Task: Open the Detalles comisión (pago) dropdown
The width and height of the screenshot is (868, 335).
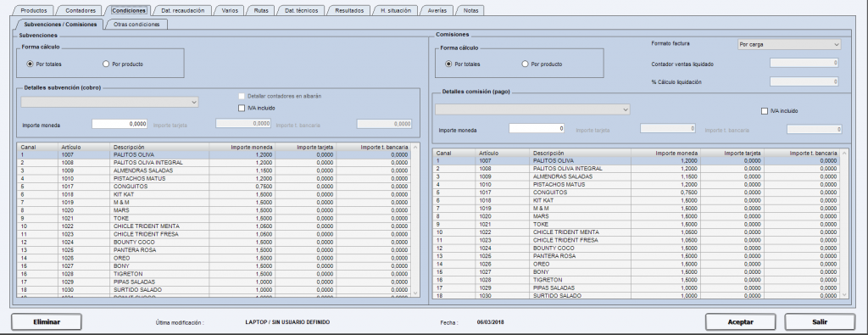Action: point(532,109)
